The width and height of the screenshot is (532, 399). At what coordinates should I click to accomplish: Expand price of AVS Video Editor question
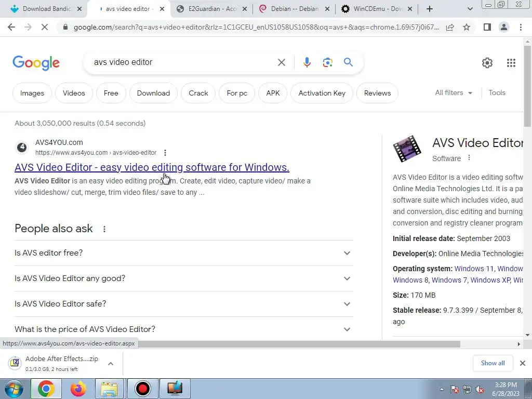point(183,329)
